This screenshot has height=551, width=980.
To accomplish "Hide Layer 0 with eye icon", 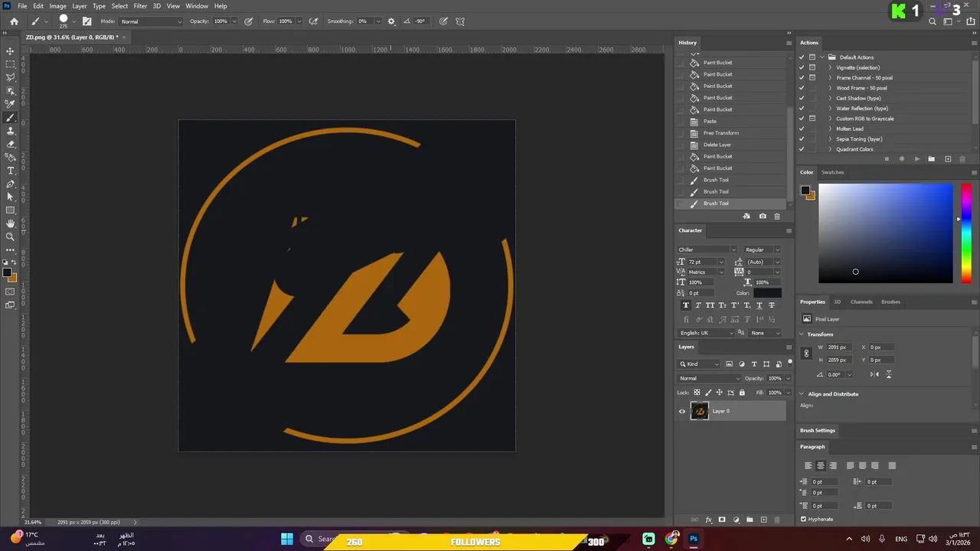I will point(682,411).
